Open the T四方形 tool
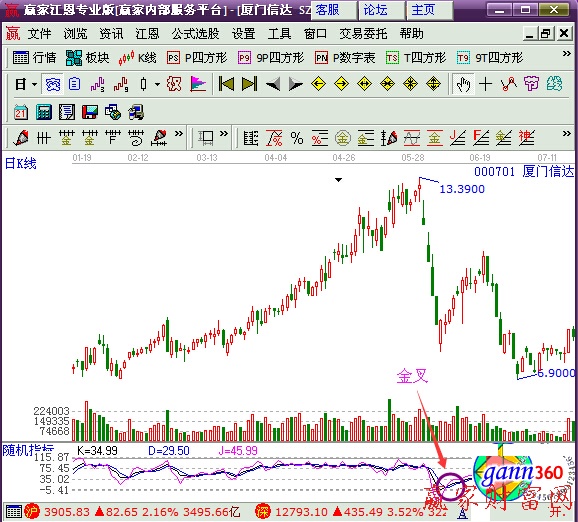Screen dimensions: 578x522 point(416,58)
